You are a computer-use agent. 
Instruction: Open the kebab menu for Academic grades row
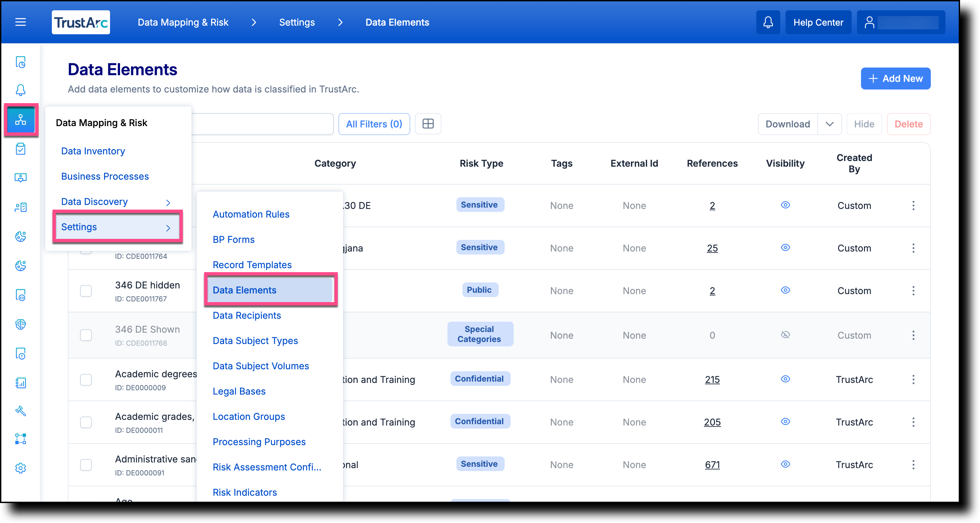913,422
